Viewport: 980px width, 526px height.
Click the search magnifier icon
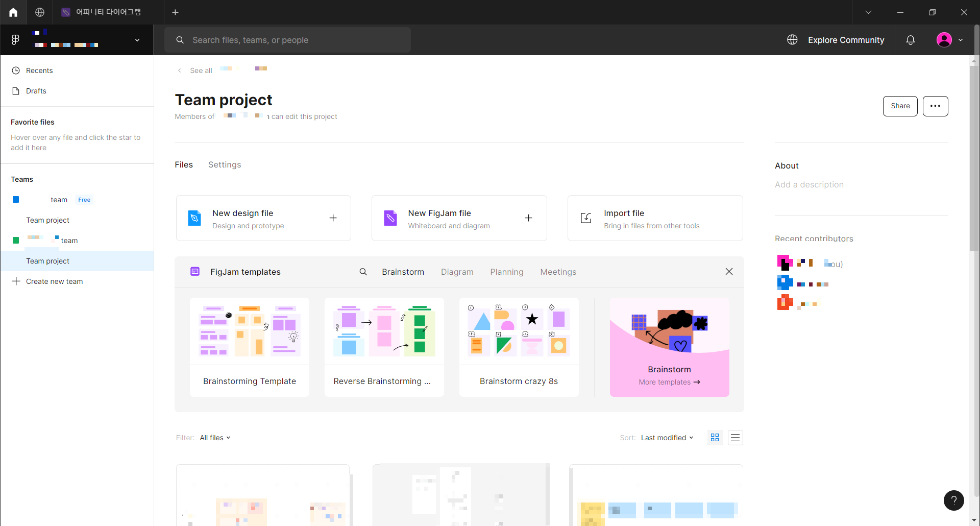coord(180,40)
